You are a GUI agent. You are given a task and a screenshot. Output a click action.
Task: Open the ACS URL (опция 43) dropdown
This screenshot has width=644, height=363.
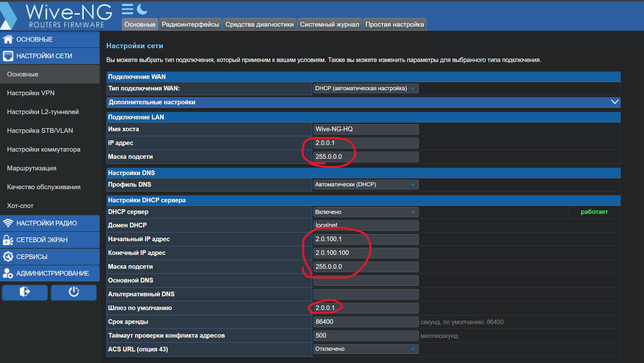tap(366, 349)
